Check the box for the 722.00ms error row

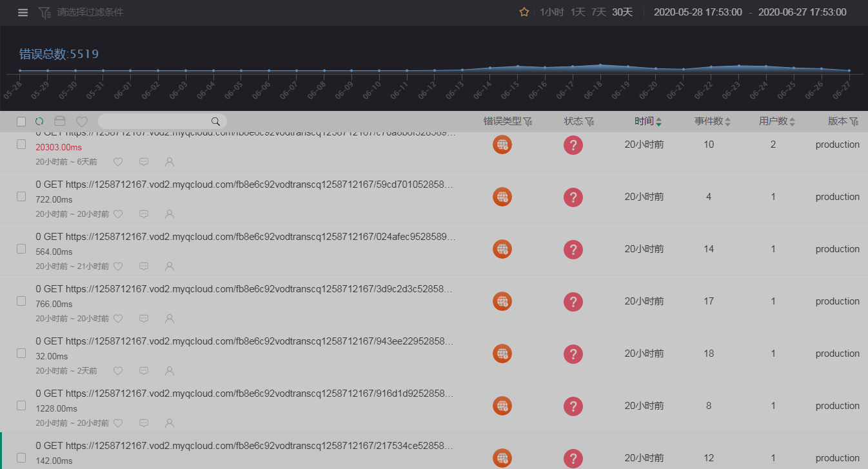pyautogui.click(x=21, y=197)
